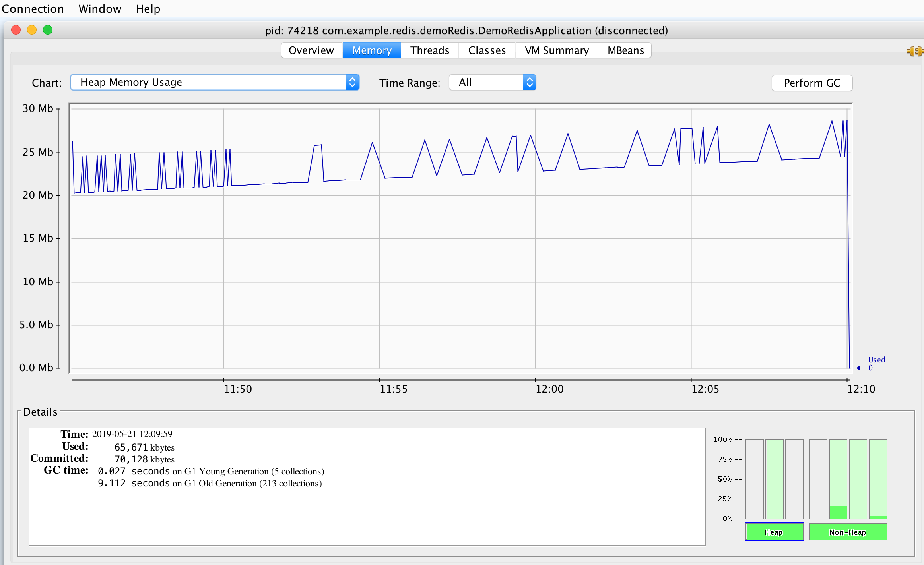
Task: Select the Memory tab
Action: tap(372, 50)
